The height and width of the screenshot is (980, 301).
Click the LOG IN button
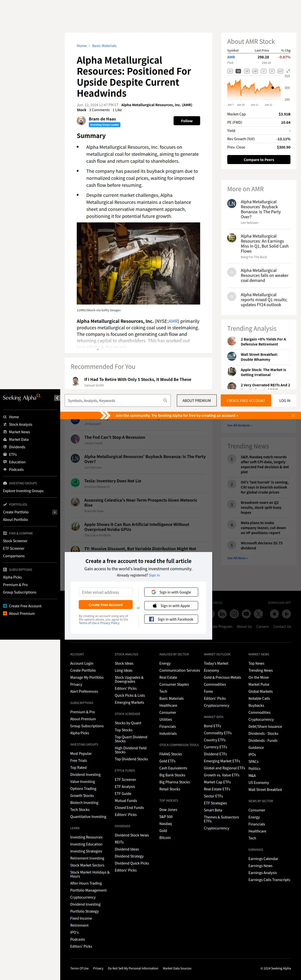pyautogui.click(x=285, y=401)
